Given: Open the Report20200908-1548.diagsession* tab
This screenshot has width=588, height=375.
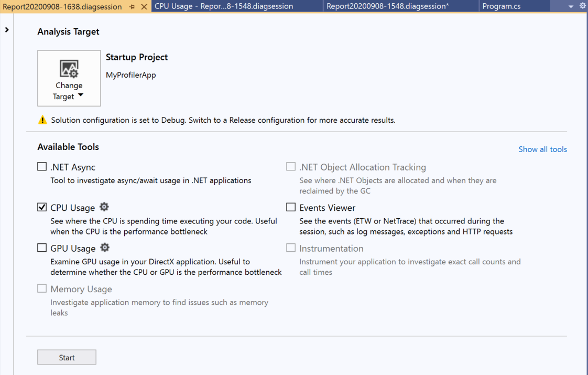Looking at the screenshot, I should click(x=387, y=6).
